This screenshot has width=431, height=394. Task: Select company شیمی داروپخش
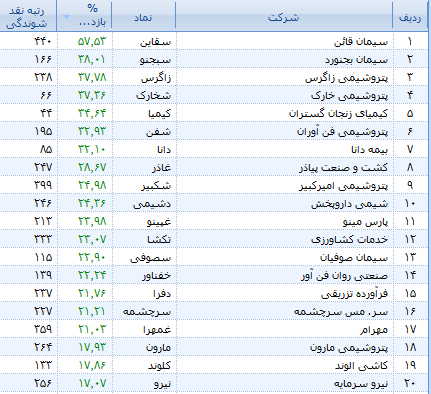pyautogui.click(x=350, y=204)
